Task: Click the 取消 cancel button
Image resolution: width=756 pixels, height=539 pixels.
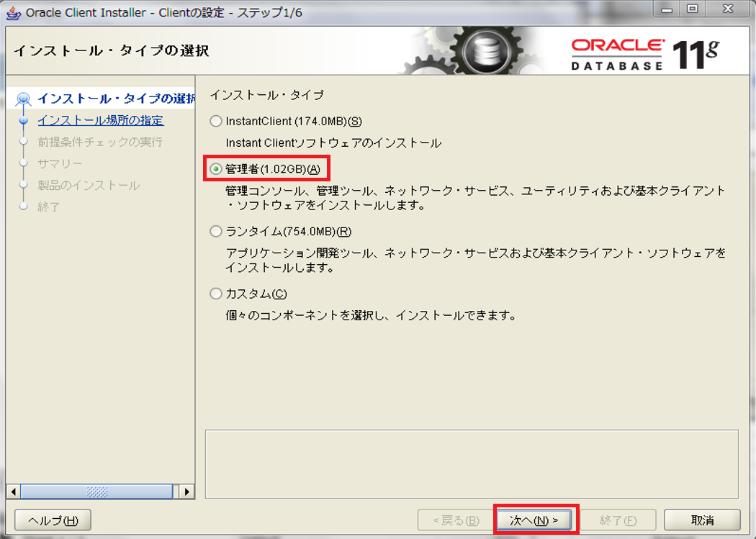Action: [x=702, y=520]
